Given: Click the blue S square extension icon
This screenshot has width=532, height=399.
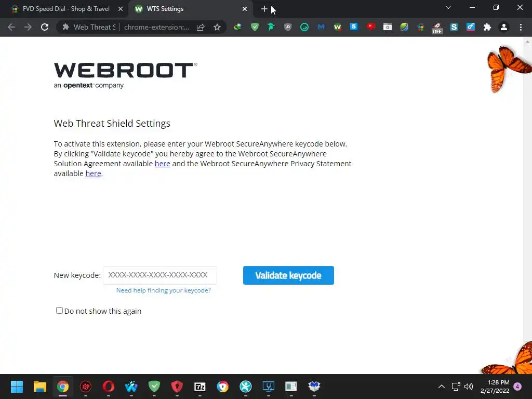Looking at the screenshot, I should click(354, 27).
